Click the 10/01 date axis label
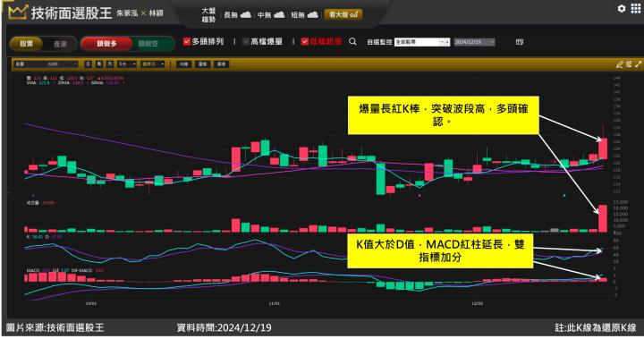Viewport: 644px width, 339px height. click(90, 303)
